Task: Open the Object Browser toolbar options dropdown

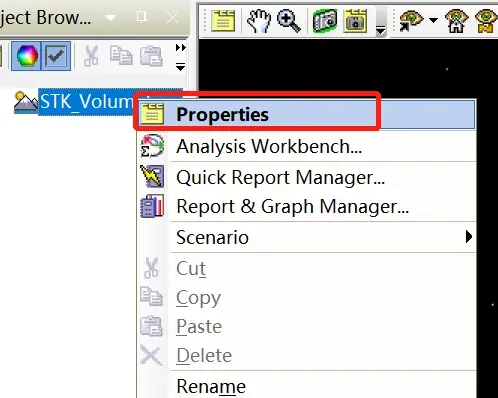Action: 180,67
